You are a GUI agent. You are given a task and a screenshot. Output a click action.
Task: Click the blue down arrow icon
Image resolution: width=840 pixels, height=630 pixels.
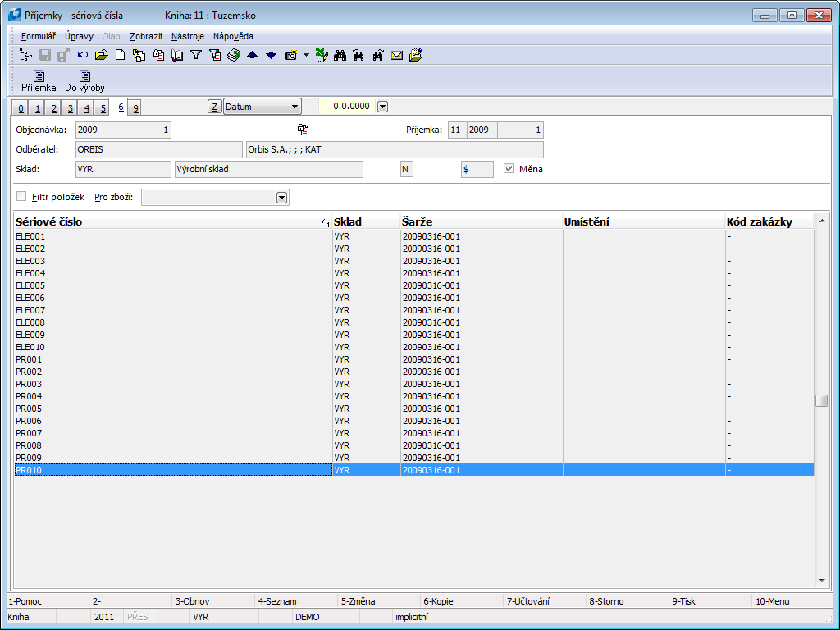point(271,55)
